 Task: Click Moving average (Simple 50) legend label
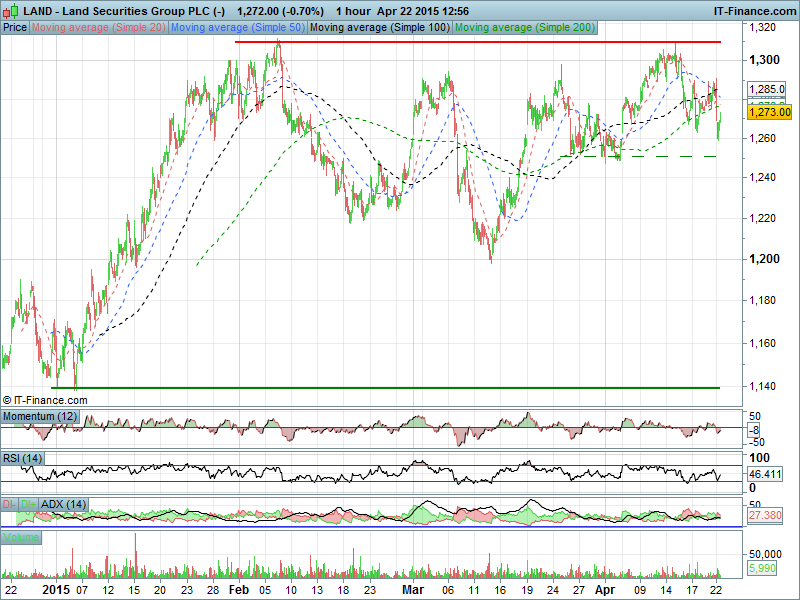click(238, 28)
